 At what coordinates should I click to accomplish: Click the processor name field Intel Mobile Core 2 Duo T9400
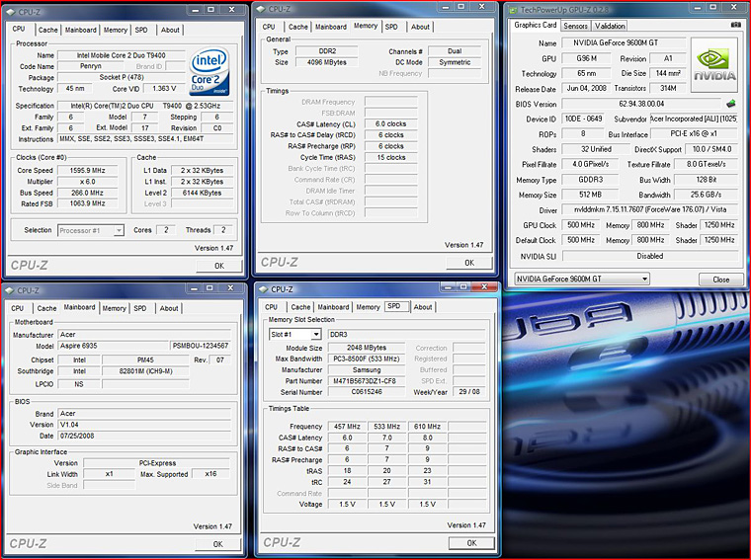(x=122, y=55)
